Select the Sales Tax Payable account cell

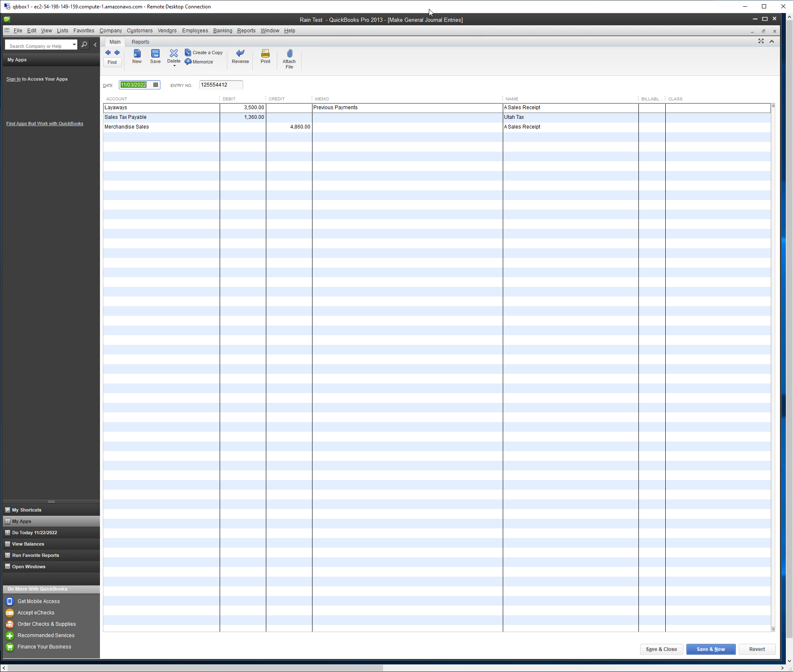(x=161, y=117)
